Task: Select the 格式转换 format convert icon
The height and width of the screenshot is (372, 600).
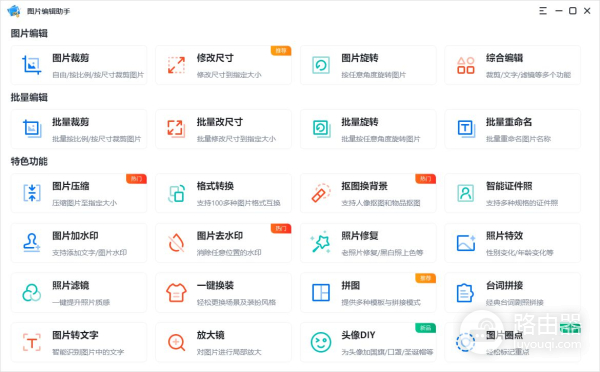Action: [x=176, y=193]
